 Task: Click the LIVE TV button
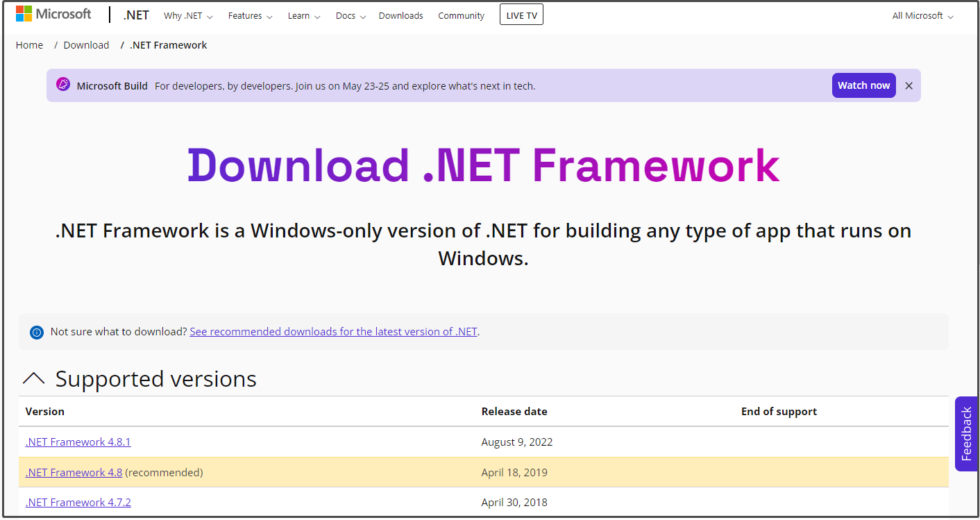(x=521, y=15)
